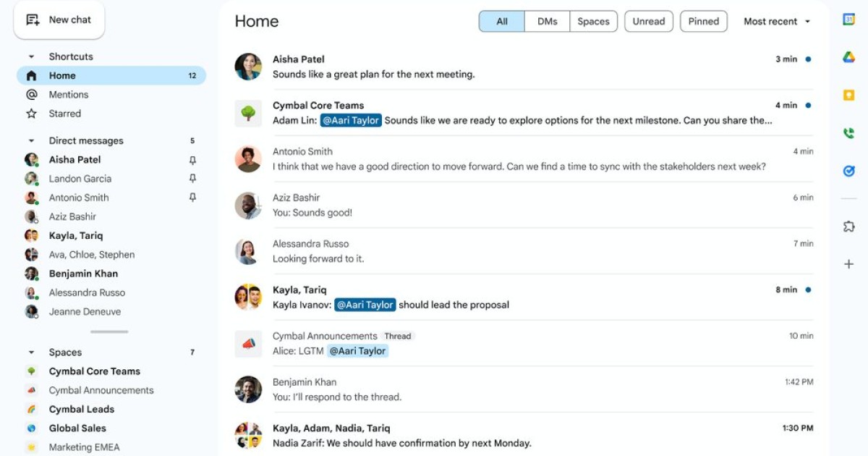Switch to the Spaces filter tab
868x456 pixels.
594,22
